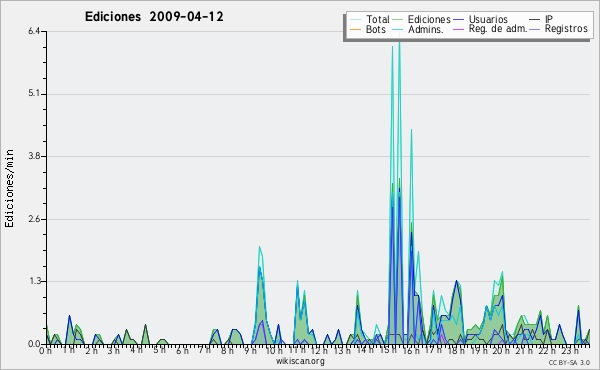Select the Admins. legend label
The image size is (600, 370).
[426, 29]
